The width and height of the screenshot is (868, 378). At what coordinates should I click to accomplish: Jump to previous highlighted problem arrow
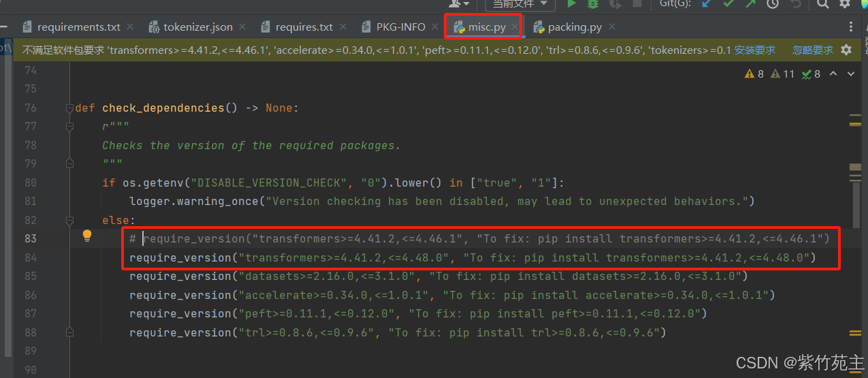(833, 74)
